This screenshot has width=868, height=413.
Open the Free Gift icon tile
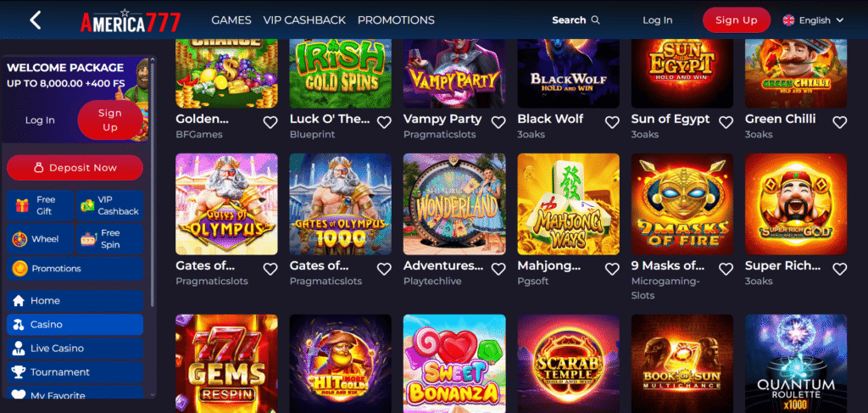click(40, 205)
